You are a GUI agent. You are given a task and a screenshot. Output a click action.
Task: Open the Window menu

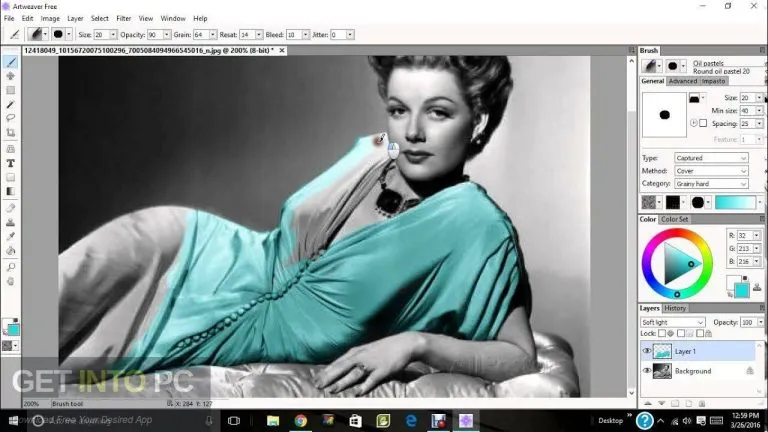(173, 18)
